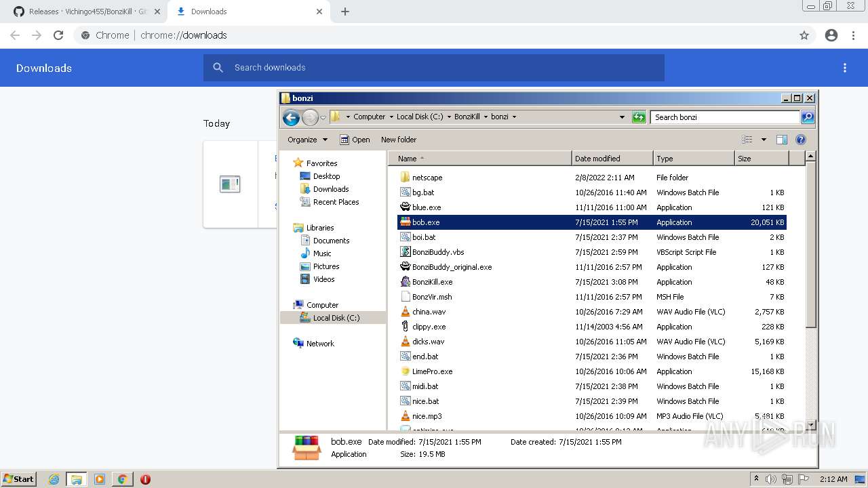Click BonziBuddy_original.exe gorilla icon

coord(405,267)
